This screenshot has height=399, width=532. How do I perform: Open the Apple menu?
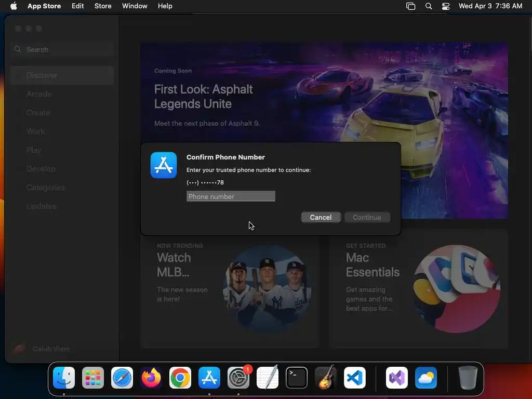[14, 6]
